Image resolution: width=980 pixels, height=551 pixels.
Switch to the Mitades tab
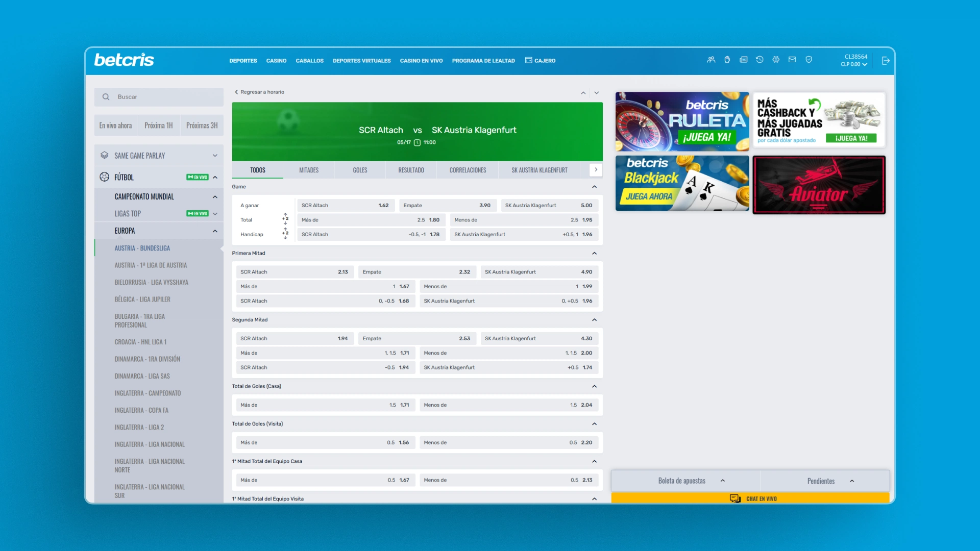309,170
